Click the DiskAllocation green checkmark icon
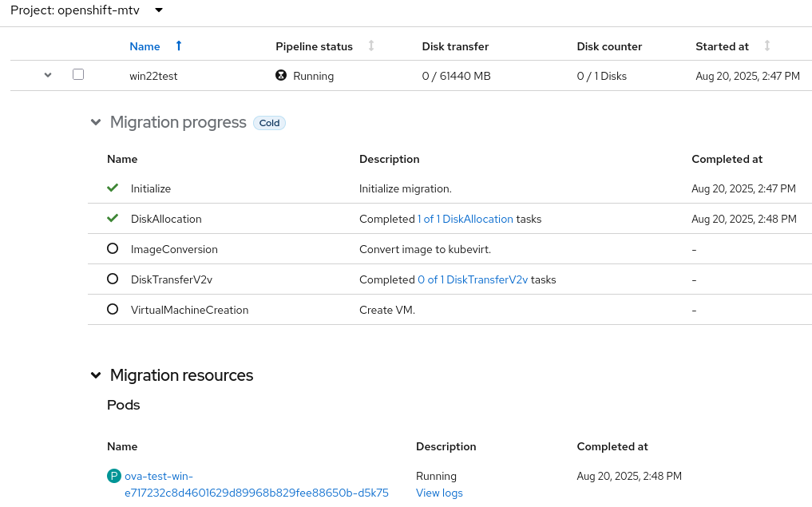 click(113, 219)
